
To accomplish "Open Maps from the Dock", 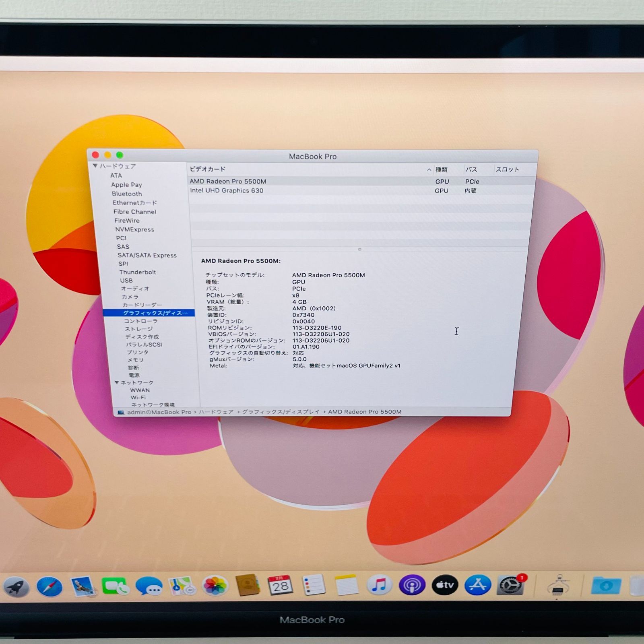I will tap(182, 586).
